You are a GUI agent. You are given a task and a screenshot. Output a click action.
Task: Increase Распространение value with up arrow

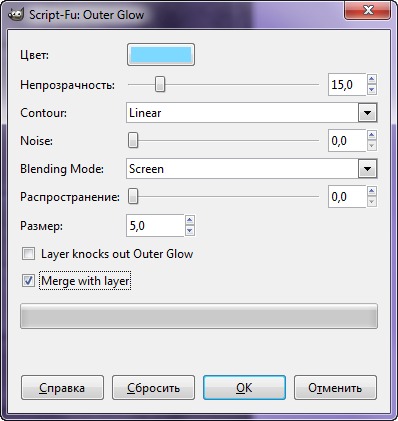click(x=372, y=191)
